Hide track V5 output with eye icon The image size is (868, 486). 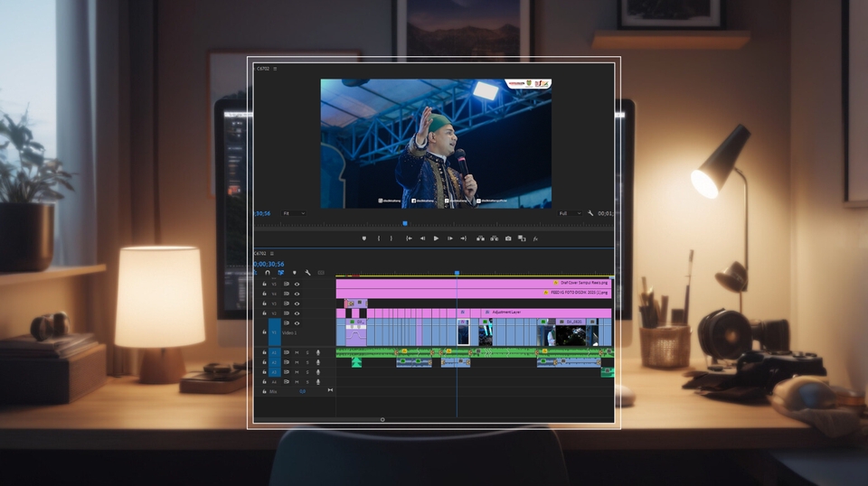pos(297,285)
